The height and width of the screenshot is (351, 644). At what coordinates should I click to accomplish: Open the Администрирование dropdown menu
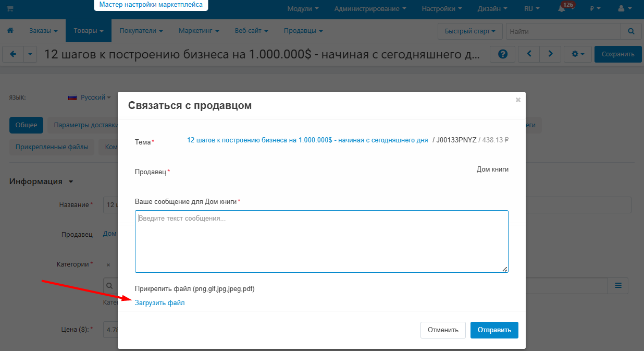[x=370, y=9]
